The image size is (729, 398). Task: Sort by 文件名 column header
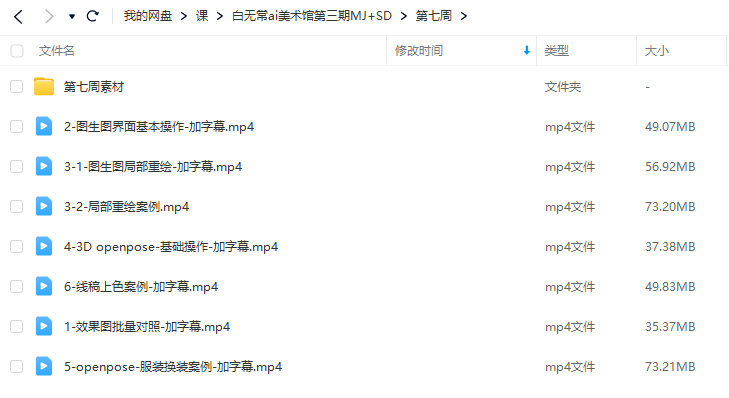56,51
